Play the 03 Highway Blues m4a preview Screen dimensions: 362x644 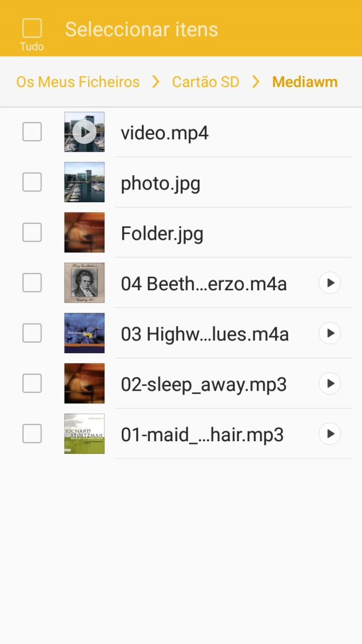point(330,333)
